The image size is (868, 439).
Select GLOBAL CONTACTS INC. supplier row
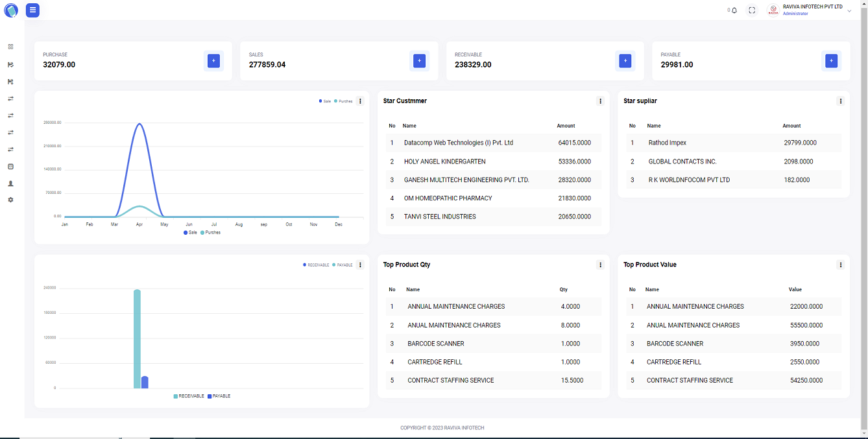click(x=734, y=161)
